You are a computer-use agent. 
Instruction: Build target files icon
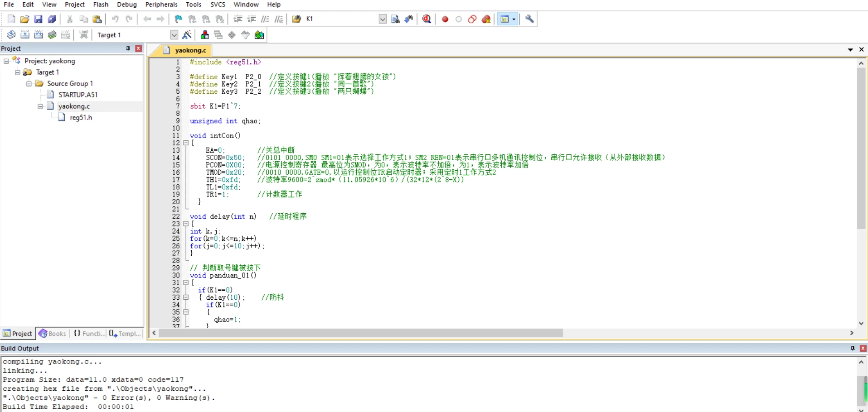[25, 35]
